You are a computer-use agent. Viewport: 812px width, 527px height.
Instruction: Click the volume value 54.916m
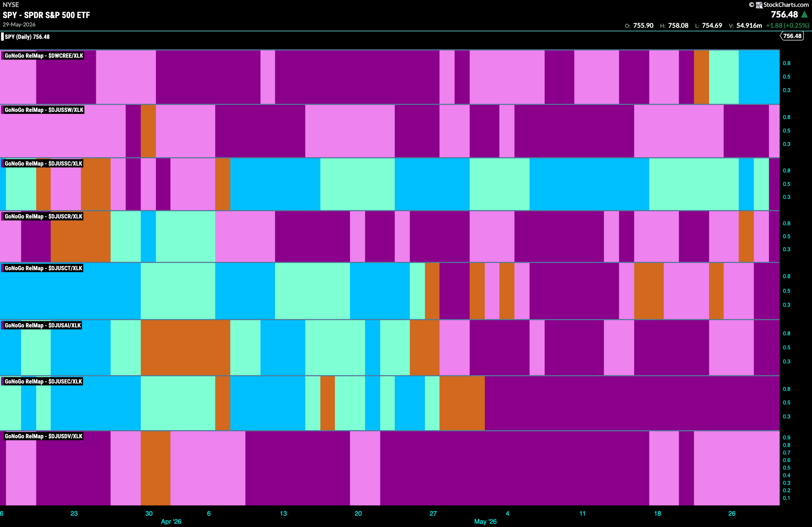click(x=749, y=26)
